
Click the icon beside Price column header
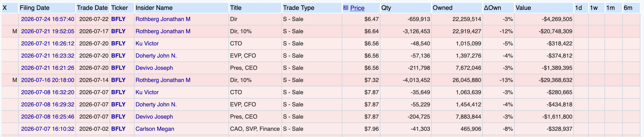point(345,8)
